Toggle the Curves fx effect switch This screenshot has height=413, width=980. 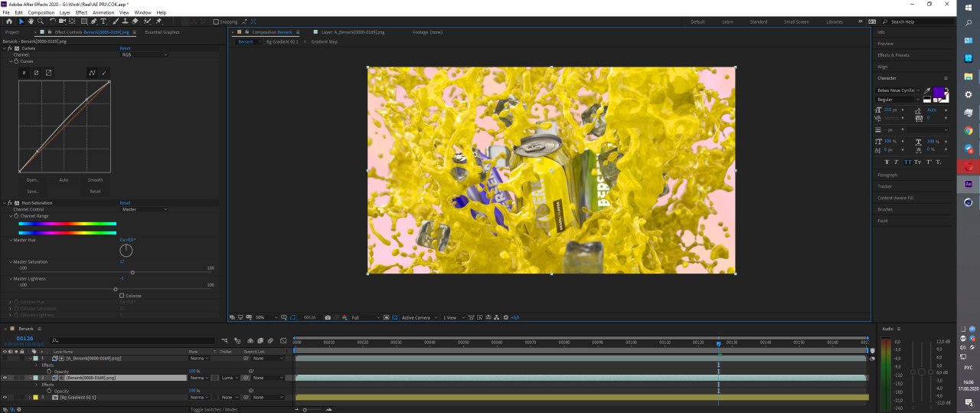pos(8,48)
